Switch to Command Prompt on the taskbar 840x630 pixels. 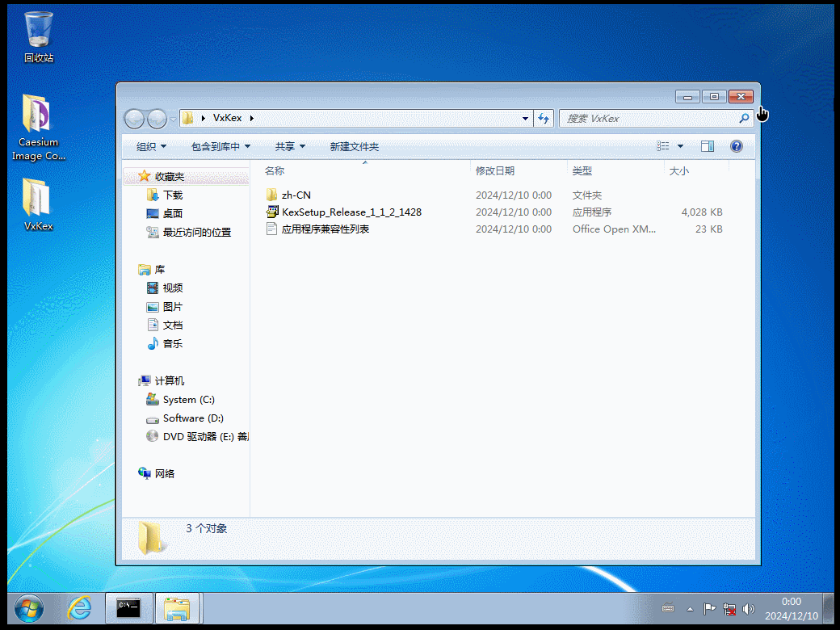129,608
